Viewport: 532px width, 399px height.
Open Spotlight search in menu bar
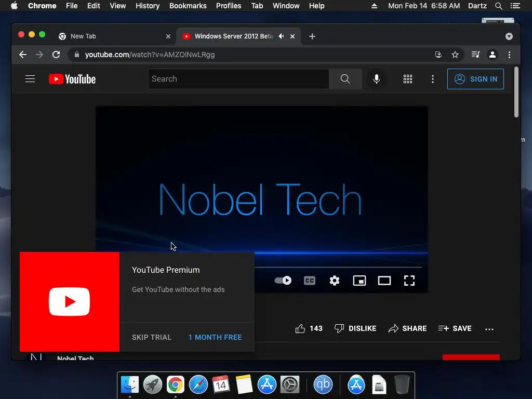[x=498, y=6]
